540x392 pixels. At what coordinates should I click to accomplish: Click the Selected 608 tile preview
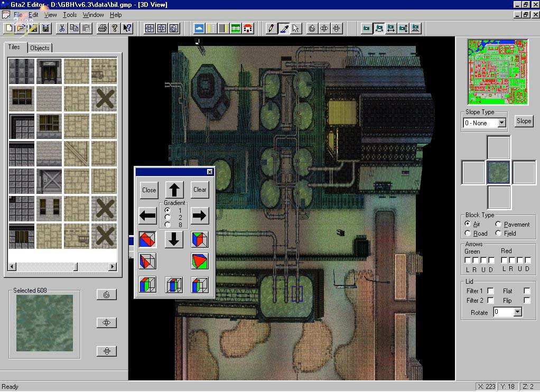[45, 323]
